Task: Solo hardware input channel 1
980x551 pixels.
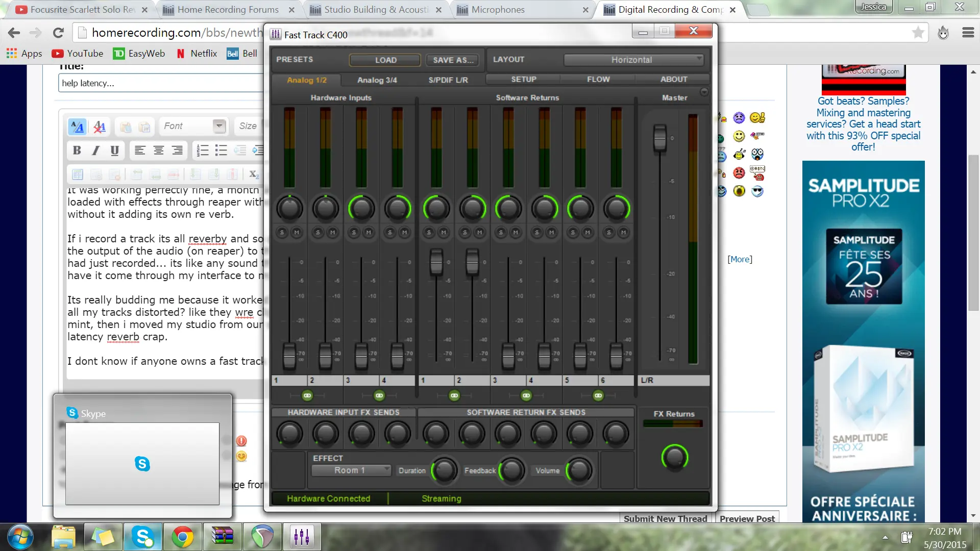Action: point(282,233)
